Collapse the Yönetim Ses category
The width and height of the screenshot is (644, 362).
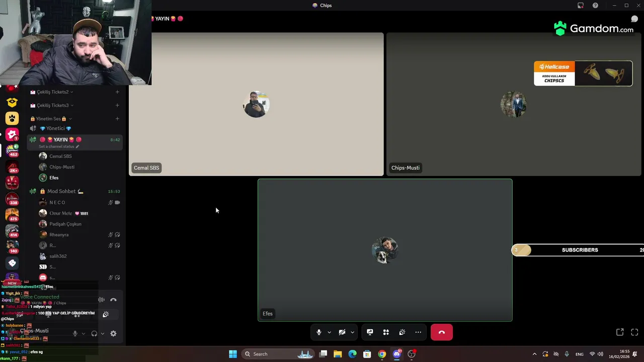pos(51,119)
